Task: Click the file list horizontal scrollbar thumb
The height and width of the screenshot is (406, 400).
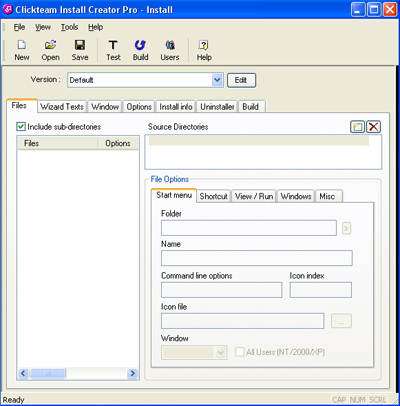Action: [48, 373]
